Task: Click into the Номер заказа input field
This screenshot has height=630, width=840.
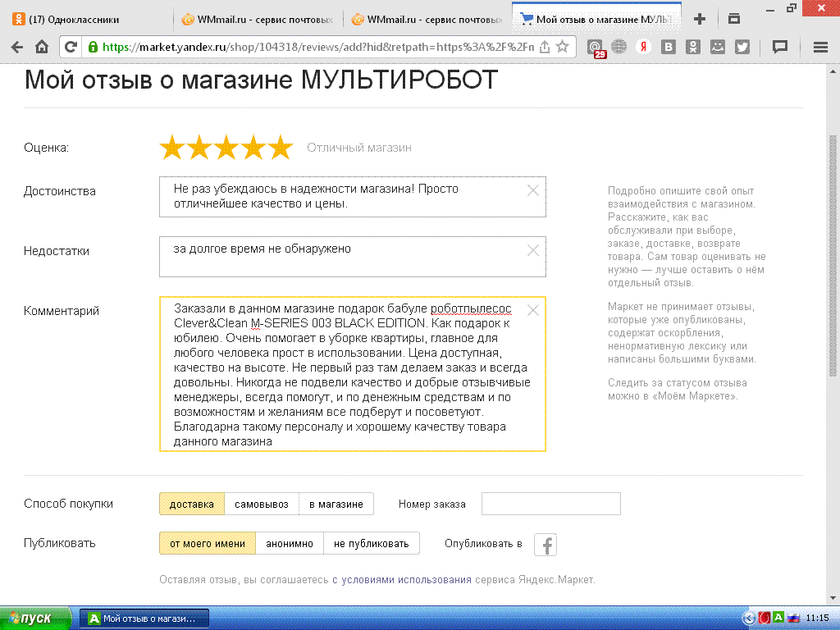Action: (x=550, y=504)
